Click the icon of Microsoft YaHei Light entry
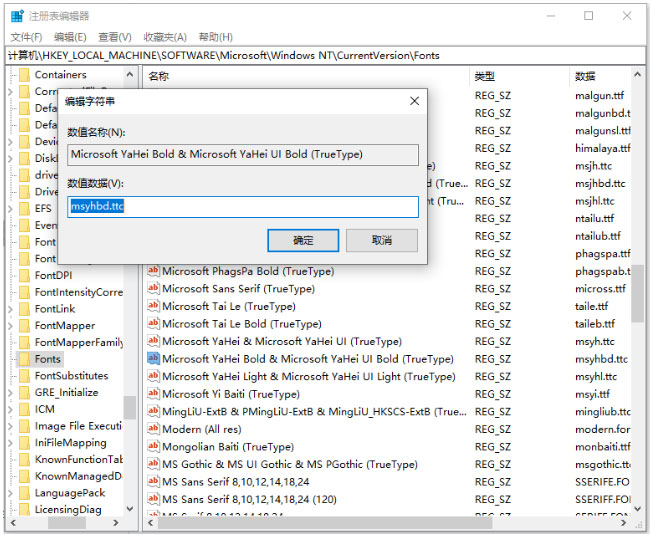Image resolution: width=650 pixels, height=535 pixels. 153,376
